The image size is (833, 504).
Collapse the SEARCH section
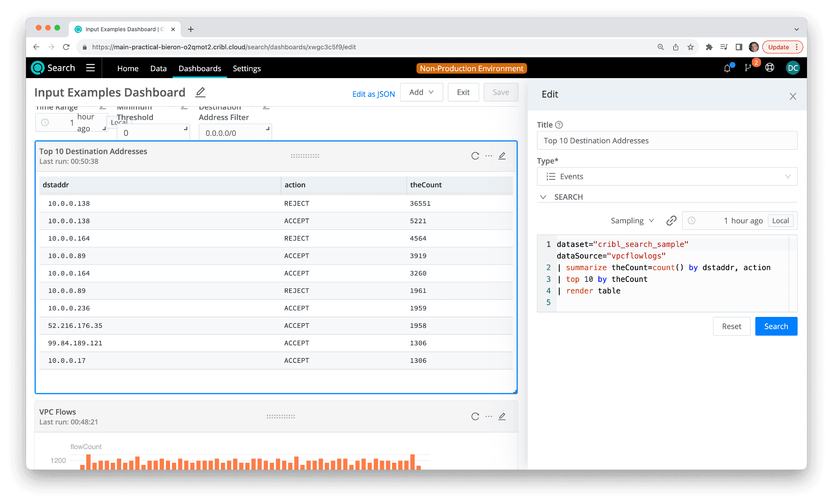[543, 197]
